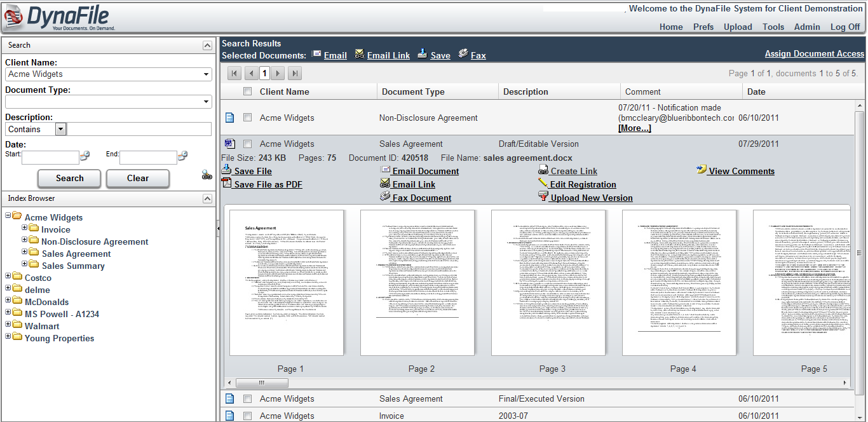Screen dimensions: 868x422
Task: Open the Home menu
Action: [x=671, y=27]
